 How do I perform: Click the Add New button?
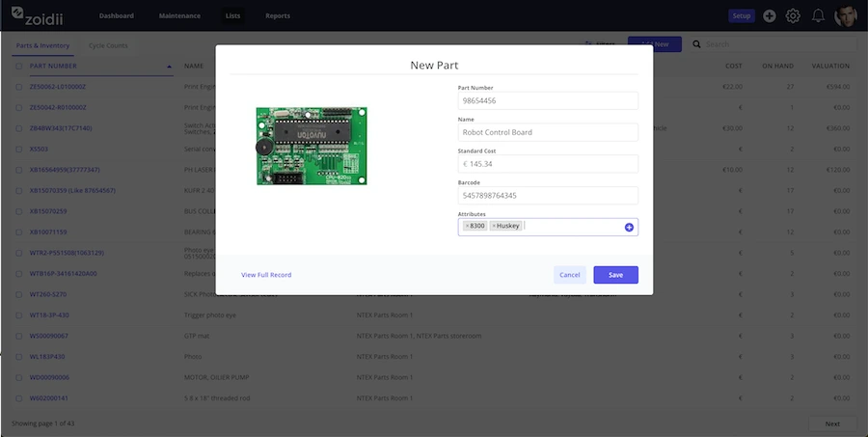click(x=654, y=44)
